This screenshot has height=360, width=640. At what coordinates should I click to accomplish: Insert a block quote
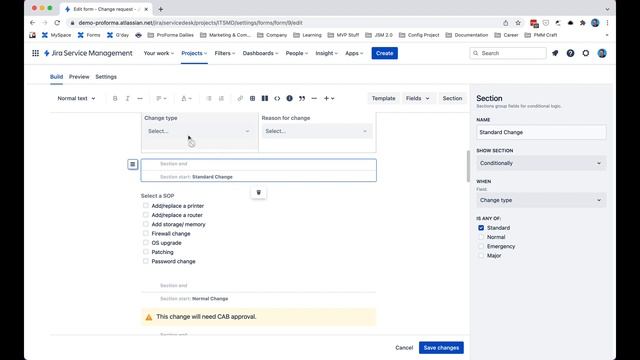click(x=302, y=98)
